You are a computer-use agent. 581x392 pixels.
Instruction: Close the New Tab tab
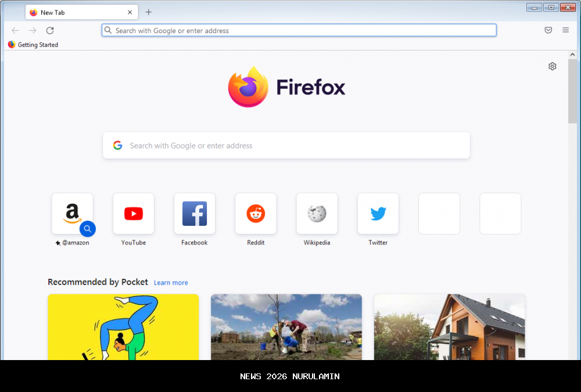pyautogui.click(x=130, y=12)
